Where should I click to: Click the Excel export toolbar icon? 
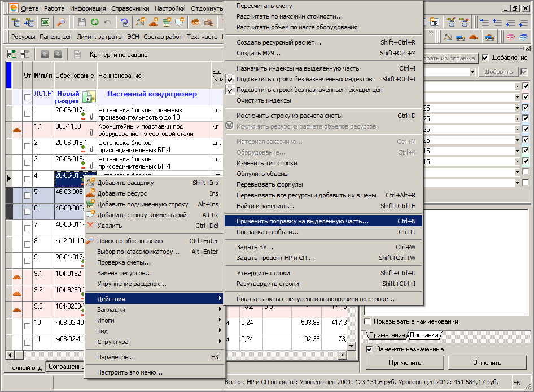tap(45, 23)
